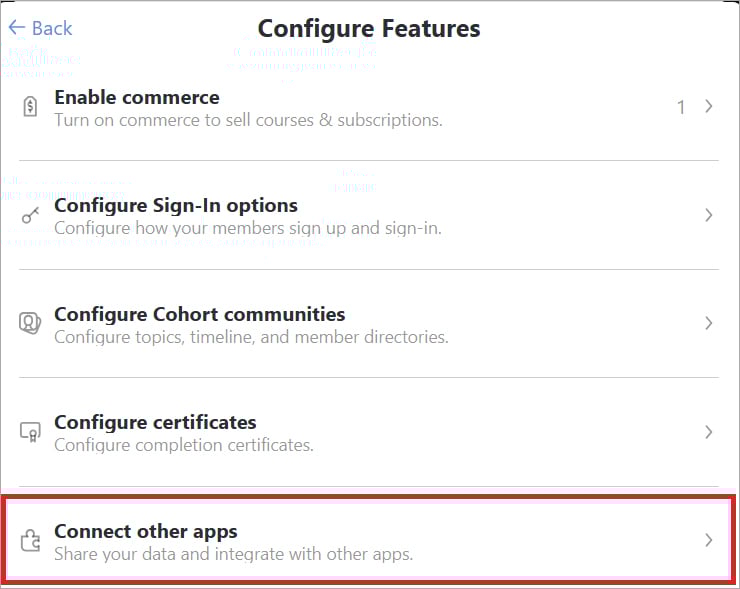Expand the Configure certificates chevron
Viewport: 740px width, 589px height.
pyautogui.click(x=708, y=432)
